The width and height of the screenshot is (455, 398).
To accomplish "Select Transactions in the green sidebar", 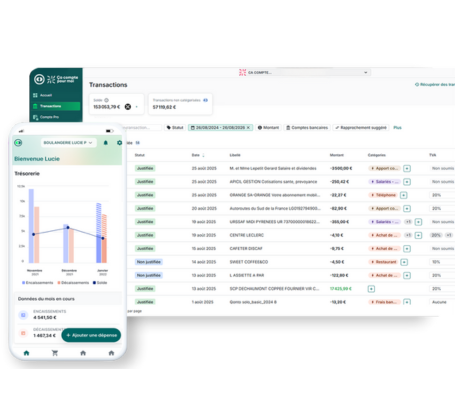I will (56, 106).
